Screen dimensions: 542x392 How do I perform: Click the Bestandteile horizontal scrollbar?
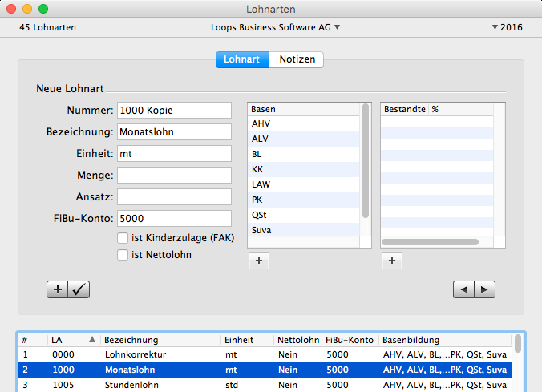(x=431, y=241)
